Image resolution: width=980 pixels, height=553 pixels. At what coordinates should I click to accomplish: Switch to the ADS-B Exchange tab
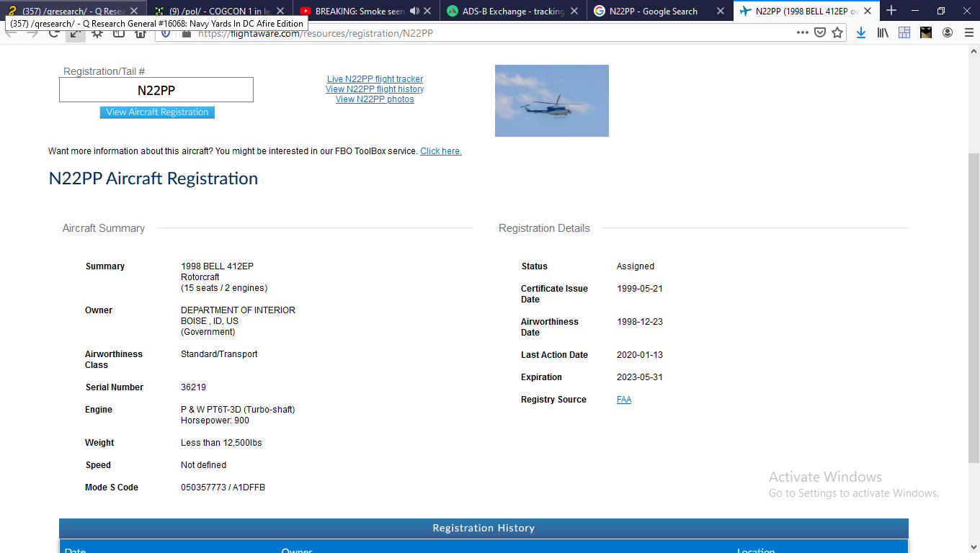[x=512, y=11]
